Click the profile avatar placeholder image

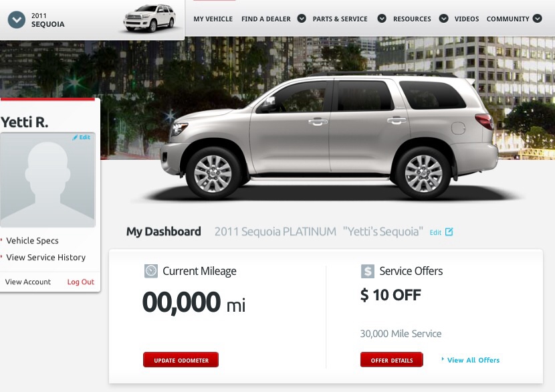(x=47, y=180)
